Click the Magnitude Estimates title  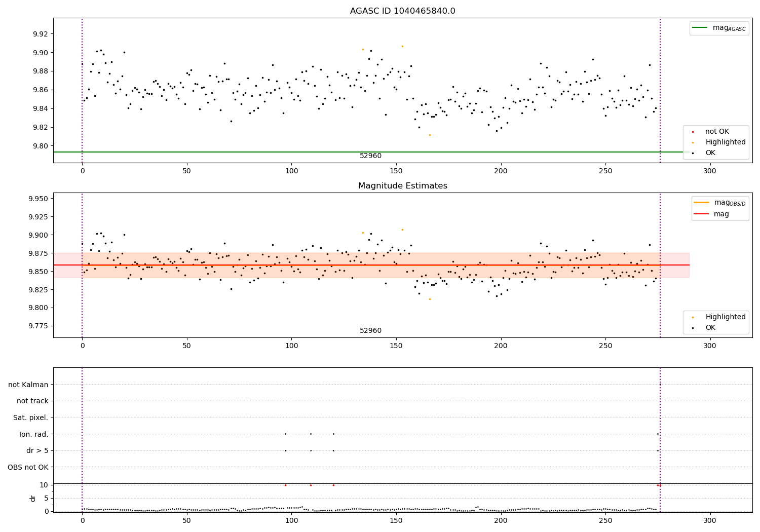(403, 186)
